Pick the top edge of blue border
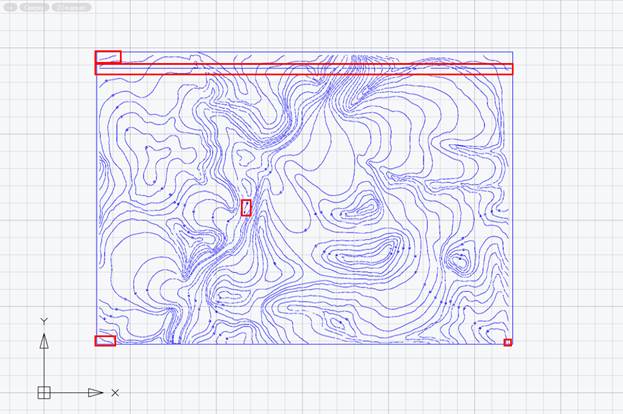The image size is (623, 414). [x=300, y=53]
